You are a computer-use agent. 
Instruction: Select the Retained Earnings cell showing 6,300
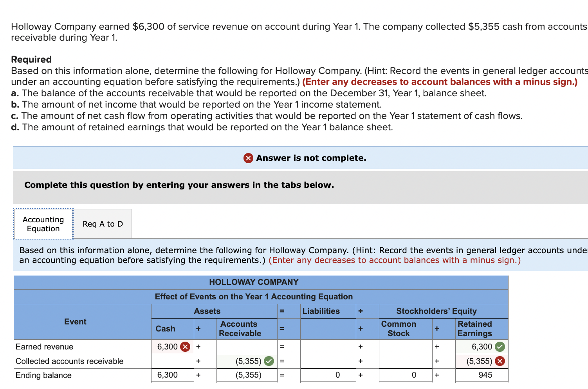coord(482,347)
